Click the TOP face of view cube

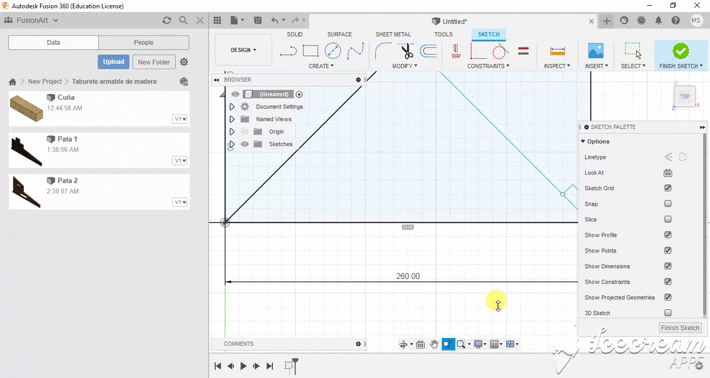(x=684, y=96)
